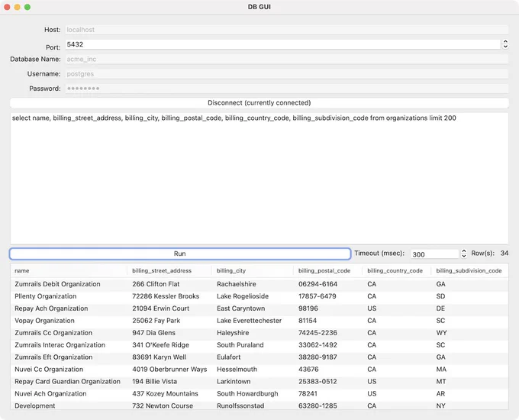Click subdivision code MT
Screen dimensions: 519x420
point(441,382)
